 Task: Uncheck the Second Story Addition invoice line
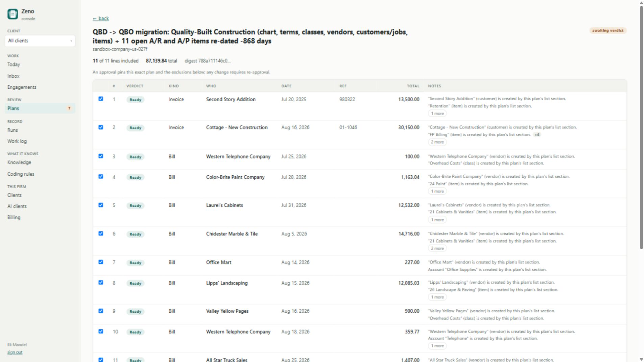(101, 99)
